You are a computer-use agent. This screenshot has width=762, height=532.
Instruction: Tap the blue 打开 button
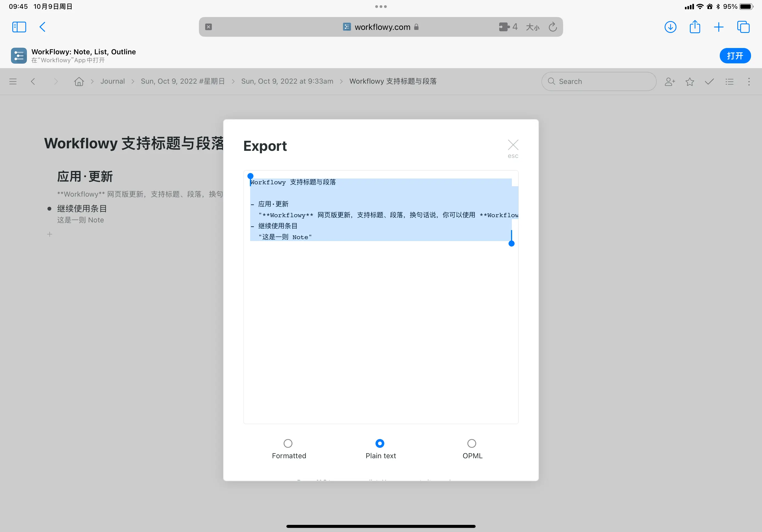(x=735, y=55)
